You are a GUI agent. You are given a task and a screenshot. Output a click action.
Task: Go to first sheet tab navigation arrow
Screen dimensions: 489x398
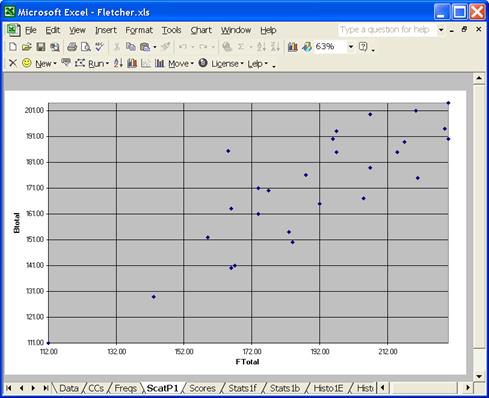9,388
